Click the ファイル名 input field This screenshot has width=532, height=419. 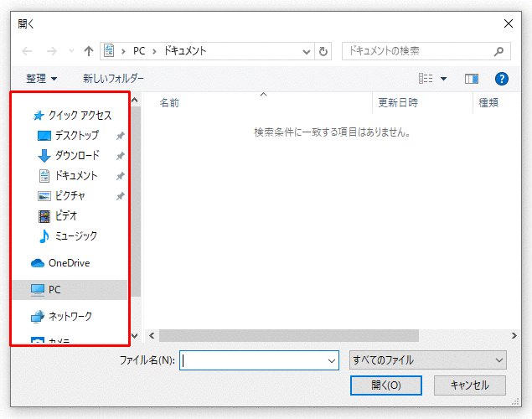(251, 360)
